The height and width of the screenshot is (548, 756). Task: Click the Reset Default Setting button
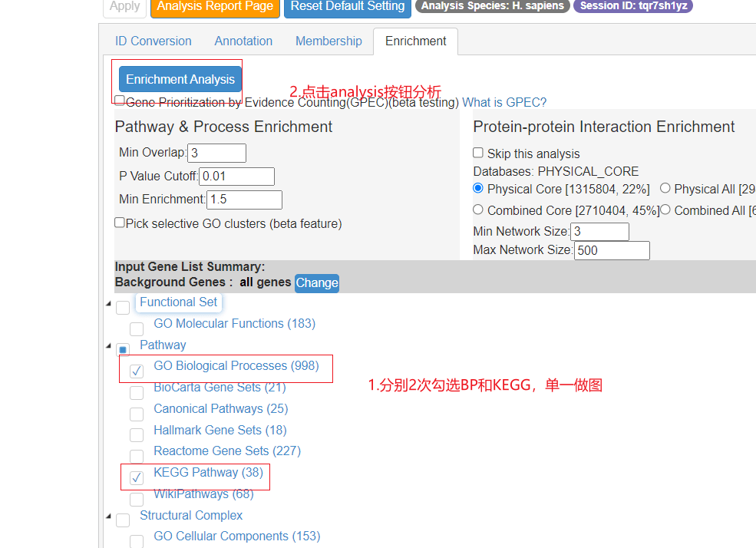(x=347, y=5)
